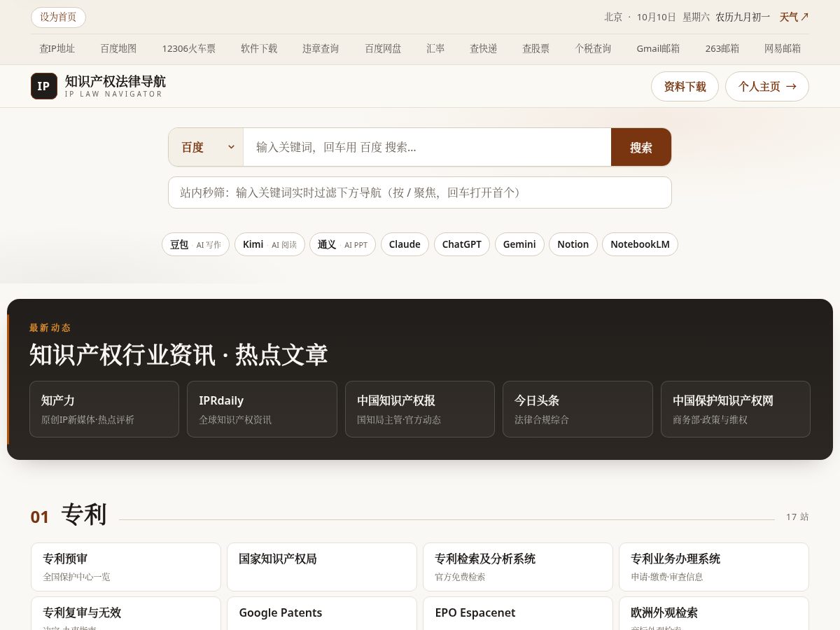The width and height of the screenshot is (840, 630).
Task: Click the 知识产权法律导航 site title
Action: click(115, 81)
